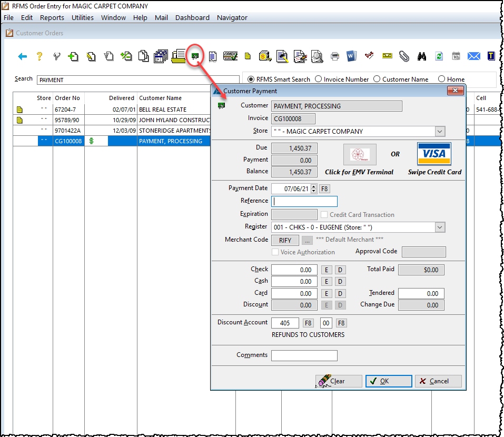Select the RFMS Smart Search radio button

[x=251, y=79]
